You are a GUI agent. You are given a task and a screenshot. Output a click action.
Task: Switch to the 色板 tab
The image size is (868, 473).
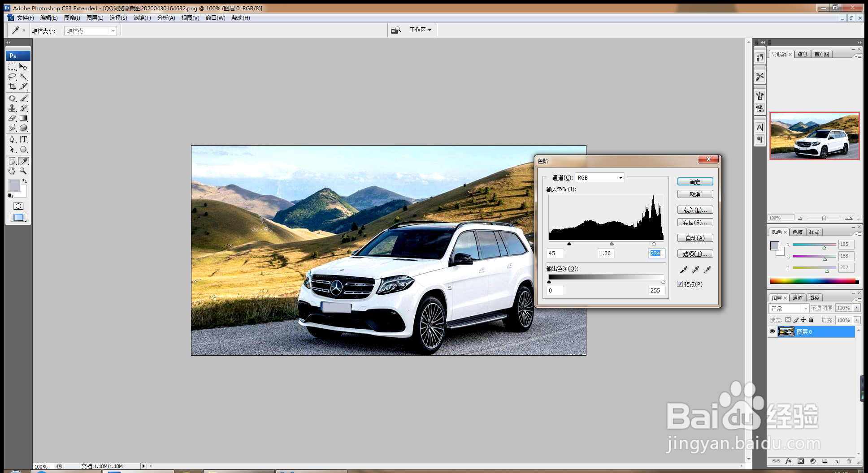798,232
